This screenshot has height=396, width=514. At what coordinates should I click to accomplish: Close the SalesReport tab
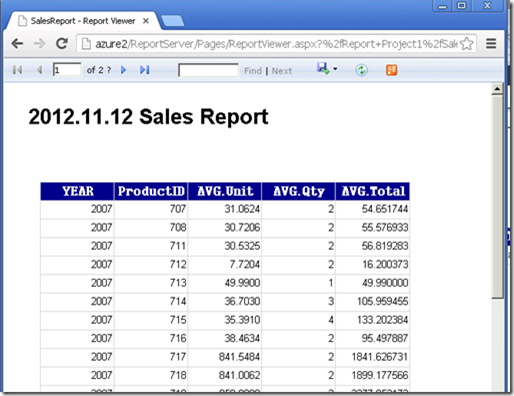click(x=146, y=21)
